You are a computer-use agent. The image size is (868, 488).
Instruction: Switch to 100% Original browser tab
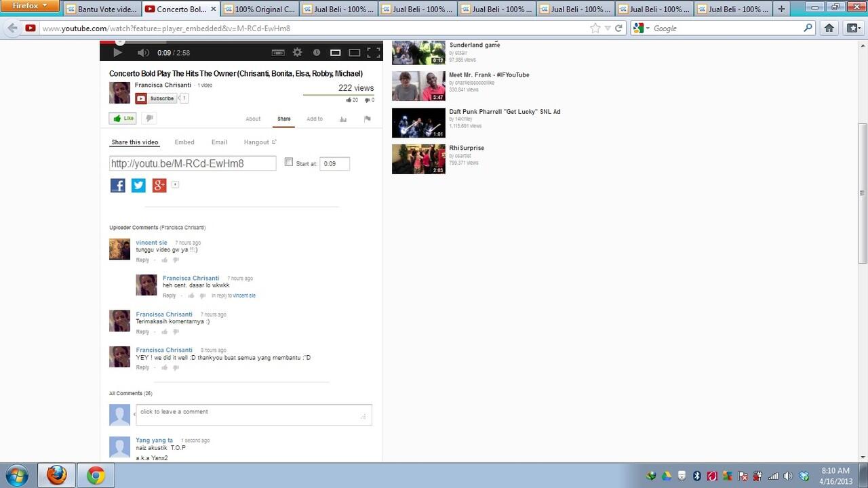click(259, 9)
